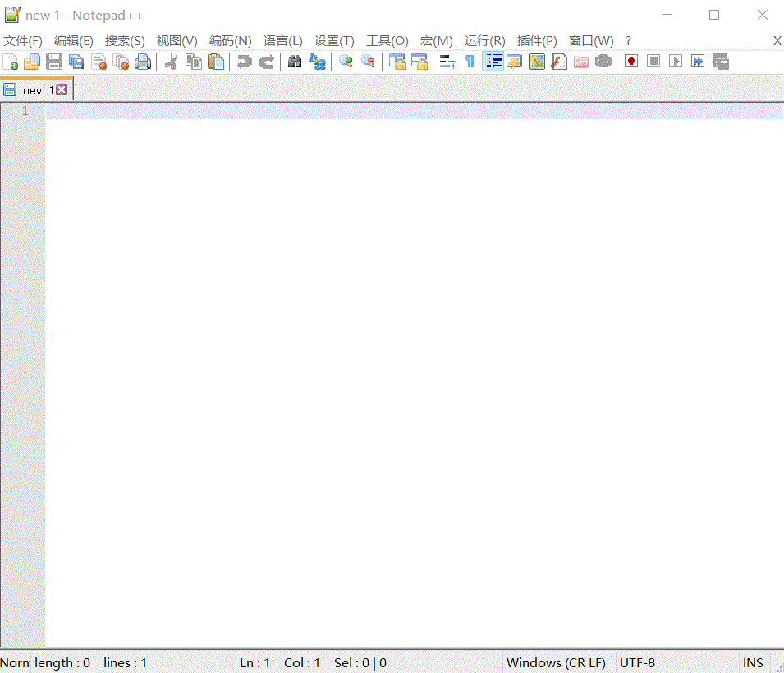Click the Open file folder icon
The image size is (784, 673).
pos(32,62)
